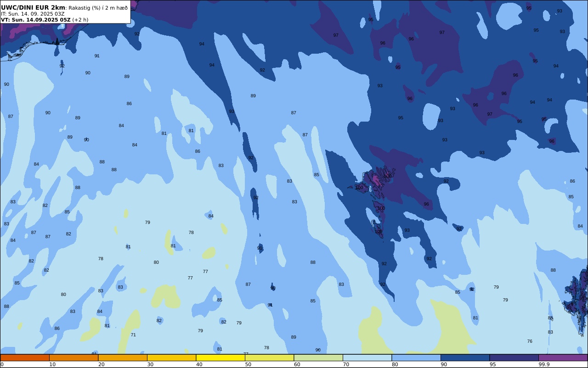588x368 pixels.
Task: Click the color bar tick label "50"
Action: point(248,364)
